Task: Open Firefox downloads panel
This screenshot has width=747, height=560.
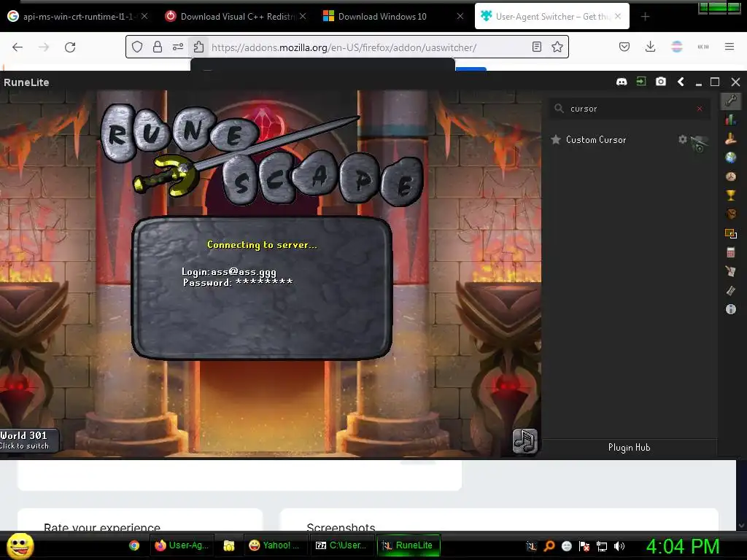Action: tap(650, 47)
